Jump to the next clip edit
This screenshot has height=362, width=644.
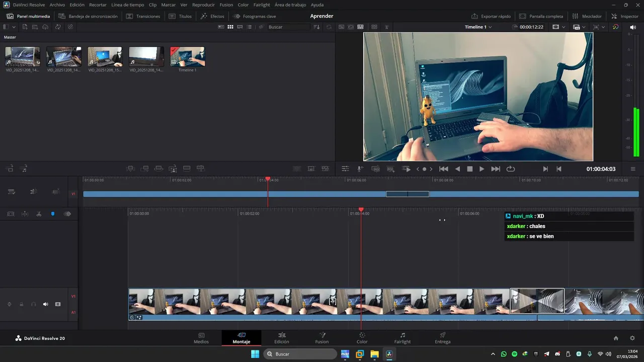point(545,169)
